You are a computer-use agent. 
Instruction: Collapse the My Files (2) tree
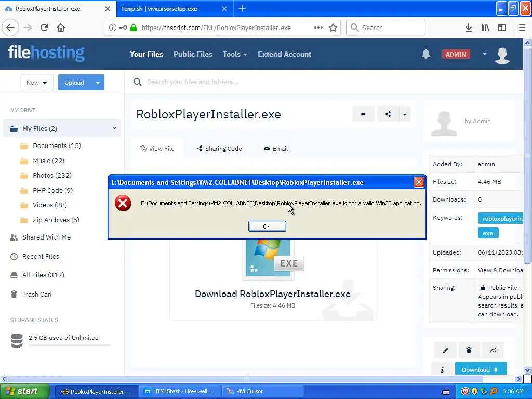[x=114, y=128]
